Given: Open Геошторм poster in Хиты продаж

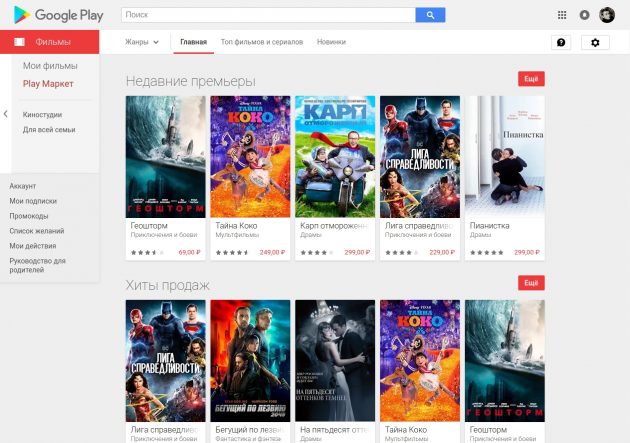Looking at the screenshot, I should click(505, 361).
